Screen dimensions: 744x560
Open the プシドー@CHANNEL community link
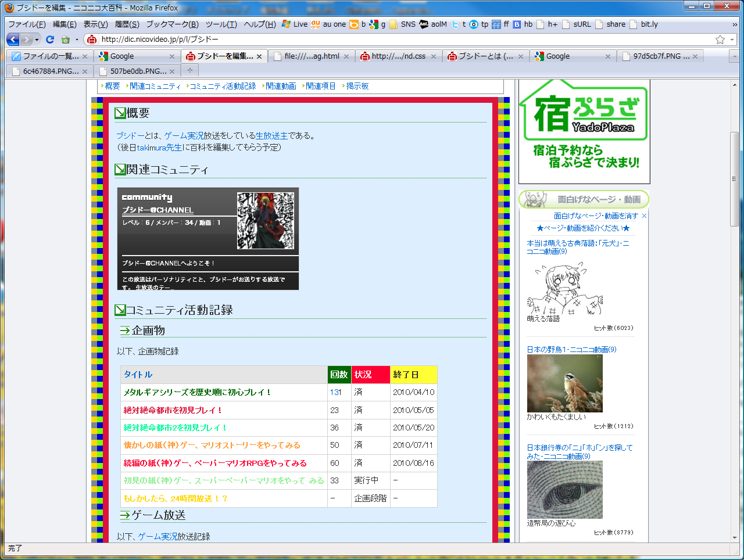coord(158,210)
